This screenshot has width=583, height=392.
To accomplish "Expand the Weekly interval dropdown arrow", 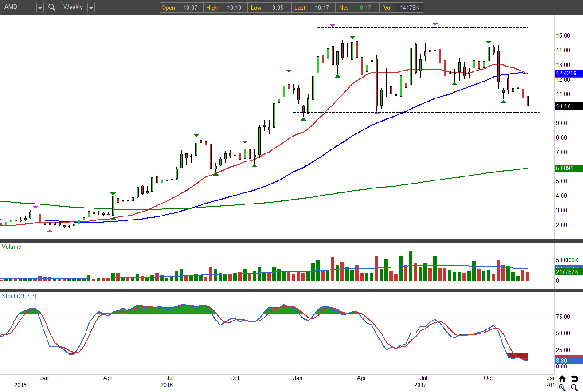I will coord(91,8).
